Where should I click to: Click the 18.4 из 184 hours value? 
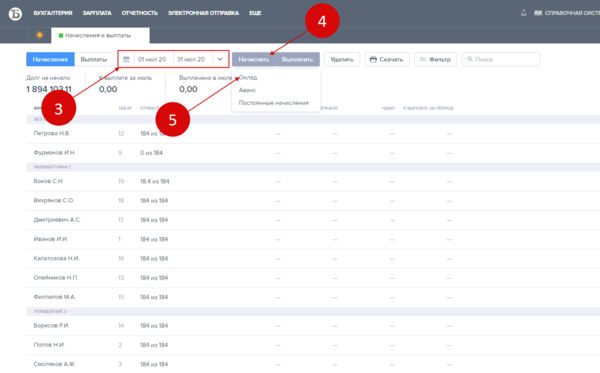pos(155,181)
